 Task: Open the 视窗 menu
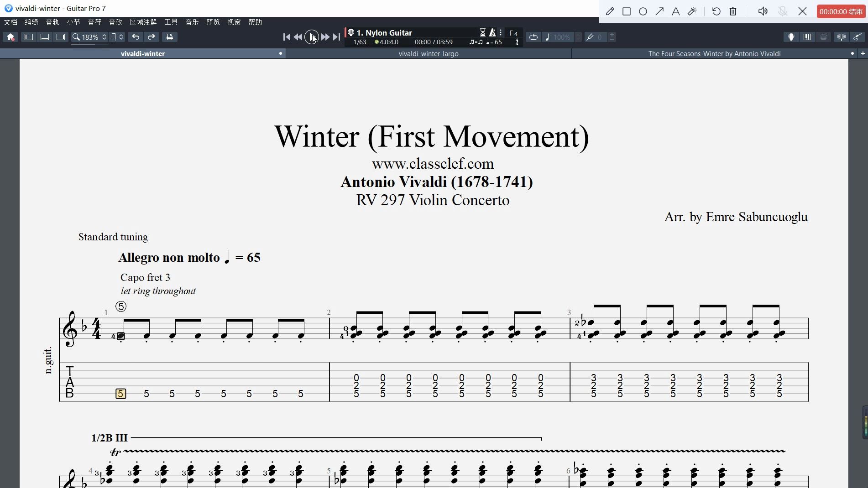pos(234,22)
